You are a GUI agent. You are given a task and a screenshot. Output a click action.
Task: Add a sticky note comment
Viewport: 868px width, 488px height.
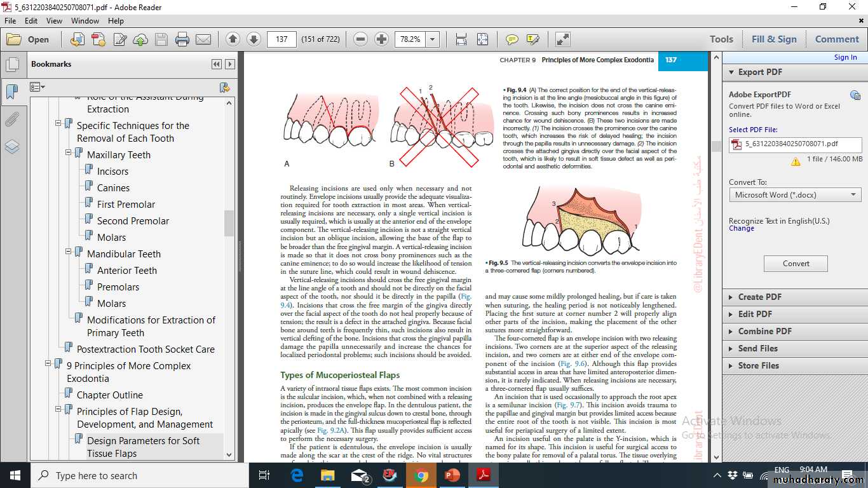click(x=512, y=39)
